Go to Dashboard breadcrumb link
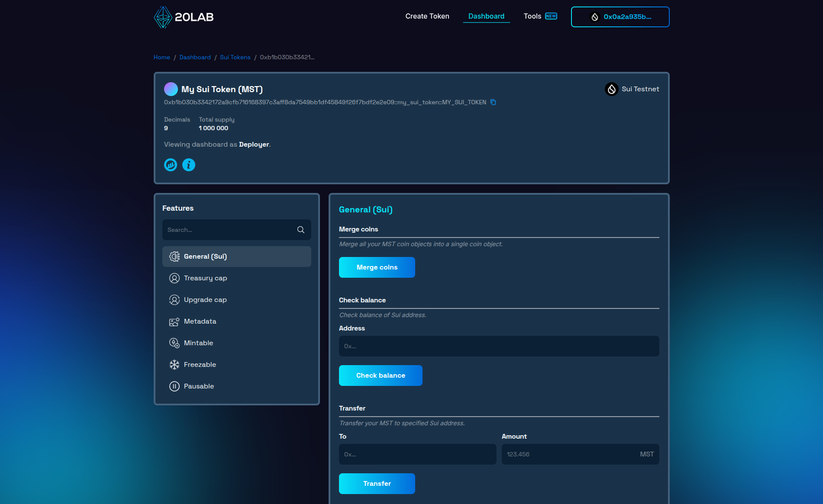823x504 pixels. click(x=195, y=57)
